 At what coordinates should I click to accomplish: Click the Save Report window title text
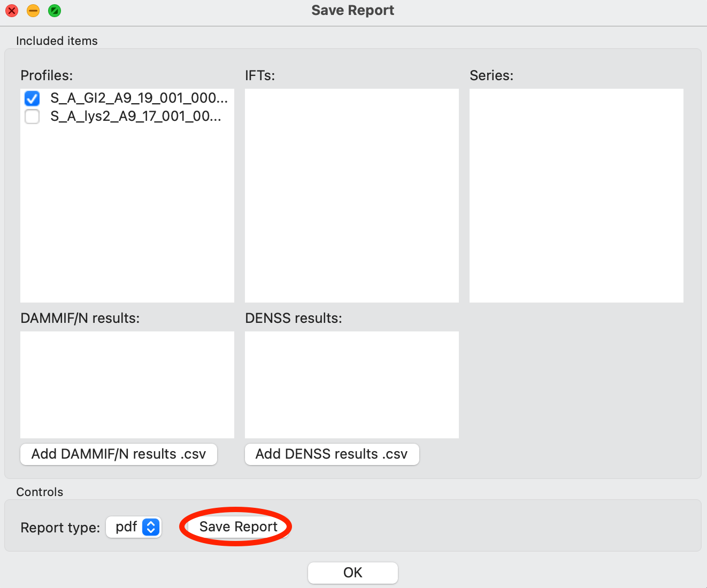tap(352, 11)
